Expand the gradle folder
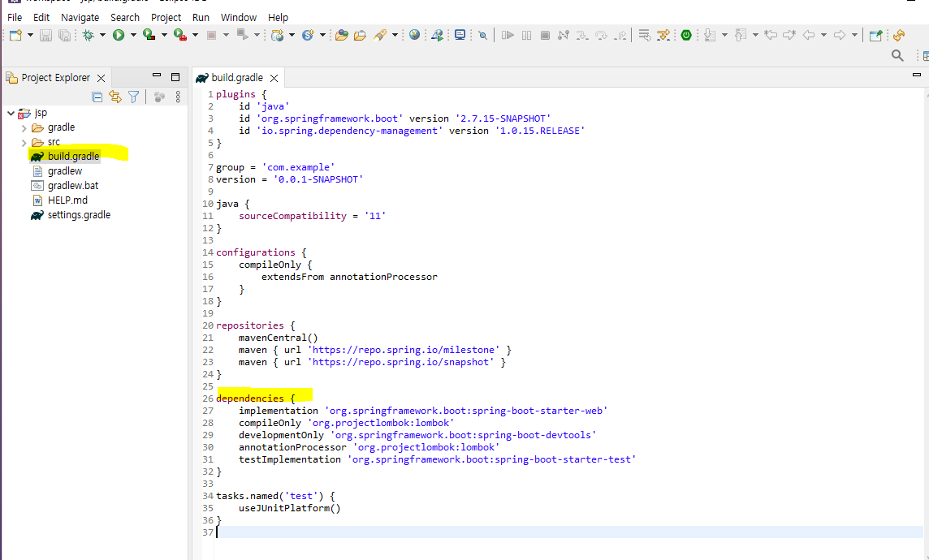Screen dimensions: 929x560 (24, 128)
